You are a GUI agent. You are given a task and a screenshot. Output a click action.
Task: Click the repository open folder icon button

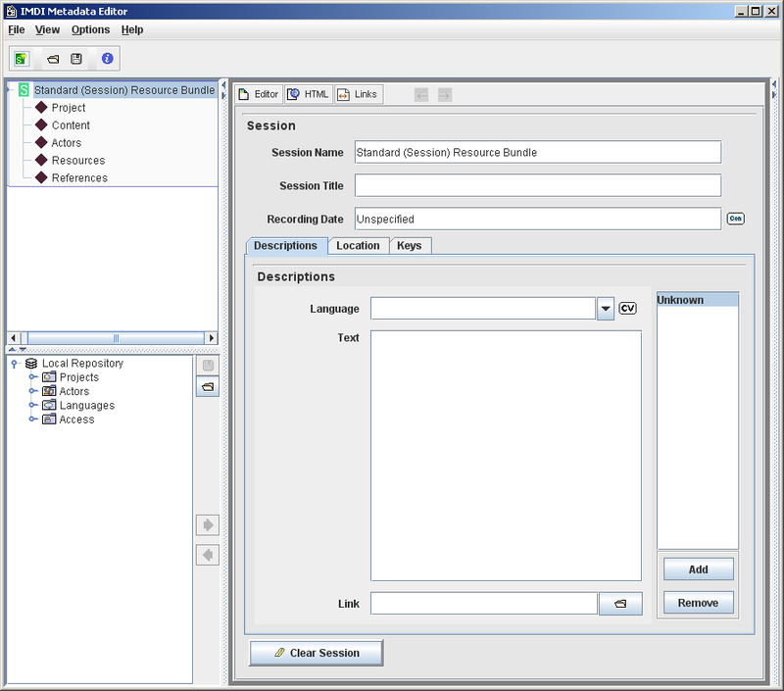(x=208, y=386)
